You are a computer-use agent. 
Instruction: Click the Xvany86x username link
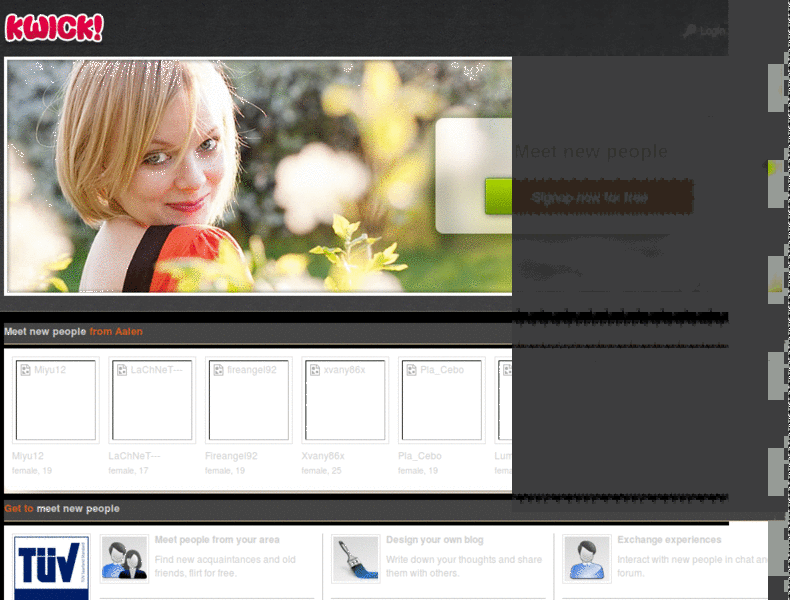[x=323, y=456]
